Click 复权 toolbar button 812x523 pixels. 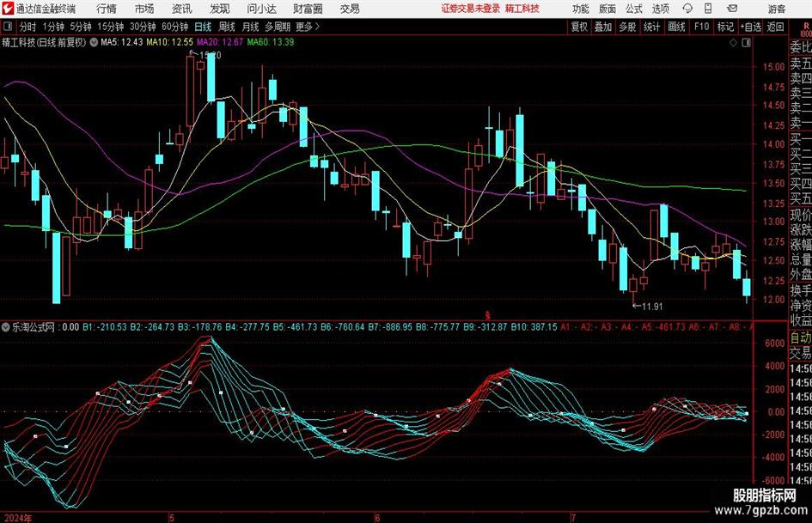coord(579,27)
